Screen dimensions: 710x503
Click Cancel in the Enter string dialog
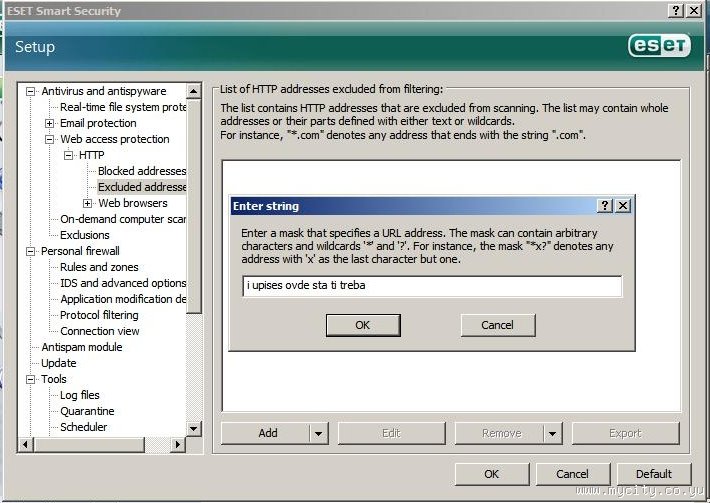click(498, 325)
